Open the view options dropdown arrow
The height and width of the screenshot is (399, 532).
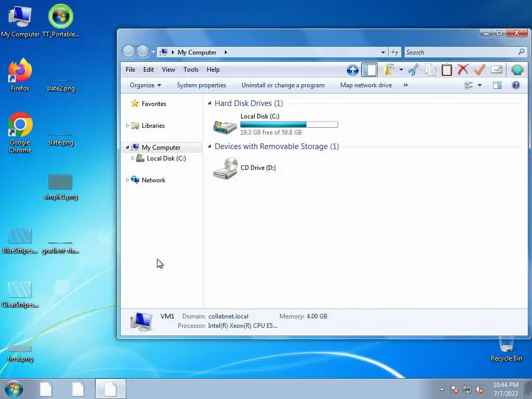coord(480,85)
